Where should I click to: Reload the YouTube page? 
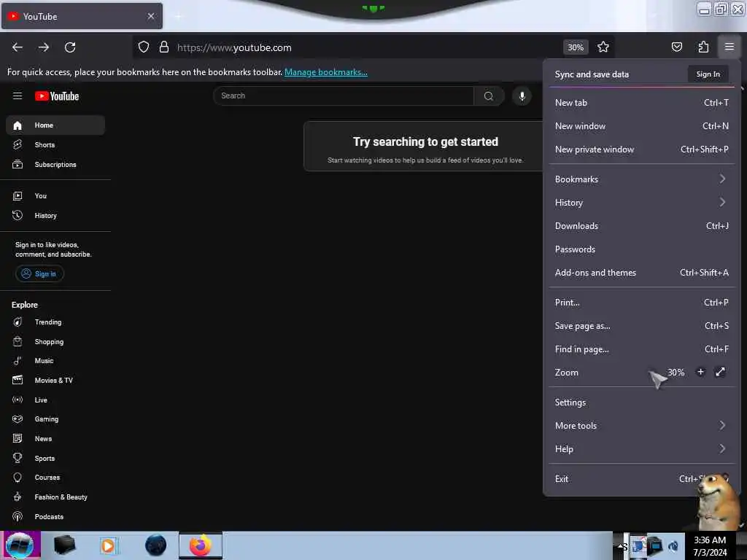click(70, 47)
